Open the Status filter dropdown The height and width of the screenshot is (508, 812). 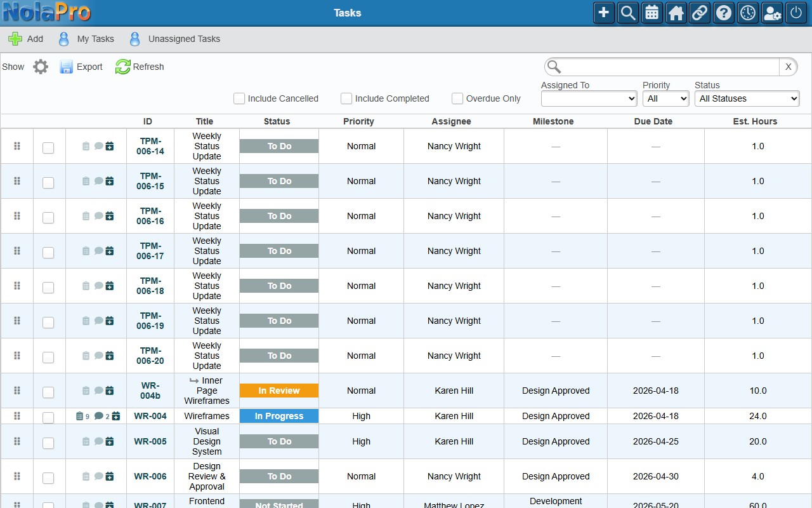coord(747,98)
